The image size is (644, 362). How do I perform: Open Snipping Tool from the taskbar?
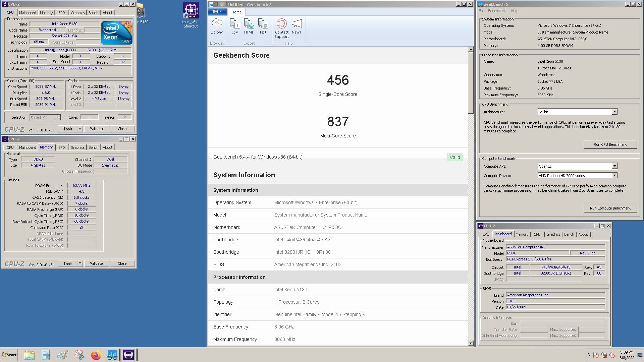[79, 355]
